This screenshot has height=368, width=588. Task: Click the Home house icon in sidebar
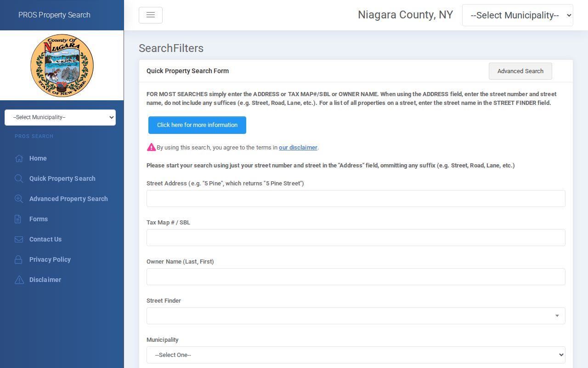19,158
